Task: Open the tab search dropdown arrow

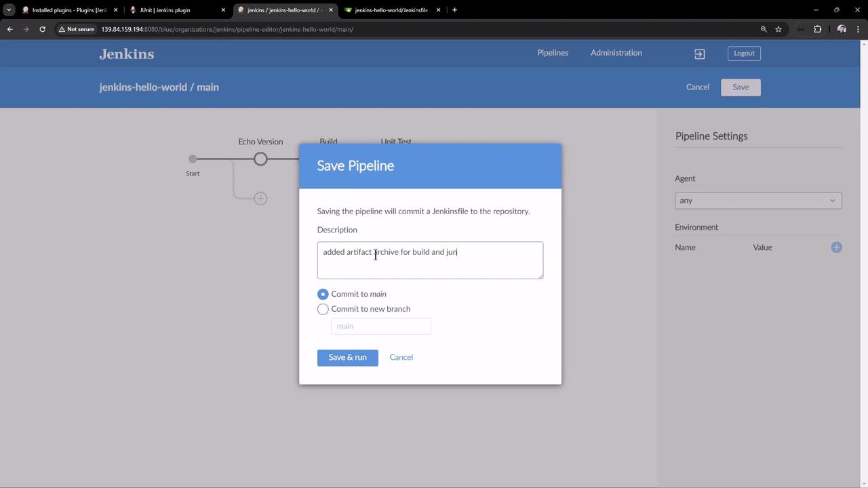Action: coord(9,10)
